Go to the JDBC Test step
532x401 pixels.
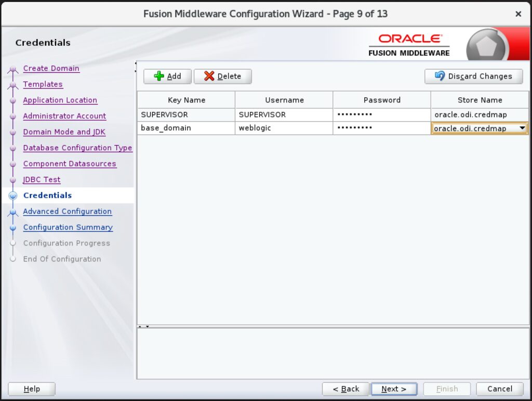tap(42, 179)
